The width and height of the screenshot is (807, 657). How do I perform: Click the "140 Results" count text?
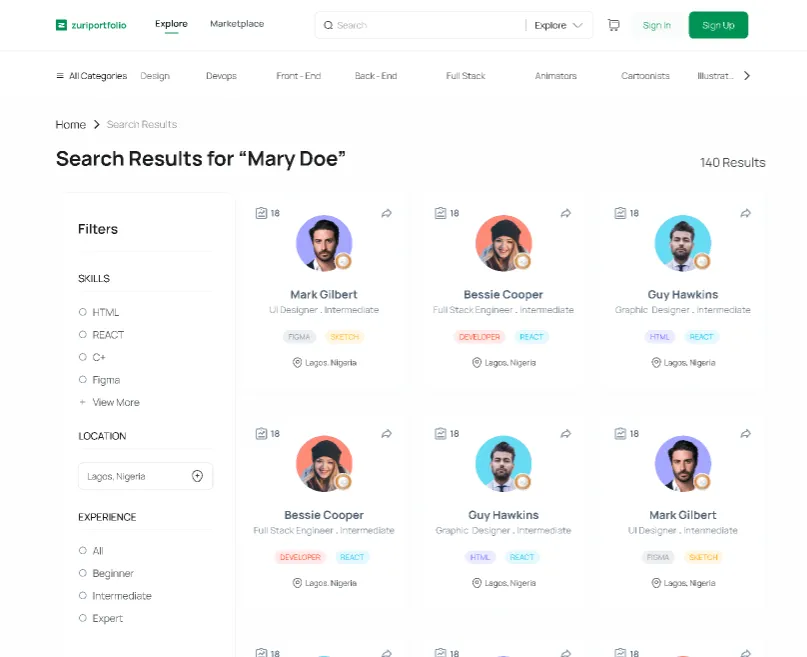732,163
